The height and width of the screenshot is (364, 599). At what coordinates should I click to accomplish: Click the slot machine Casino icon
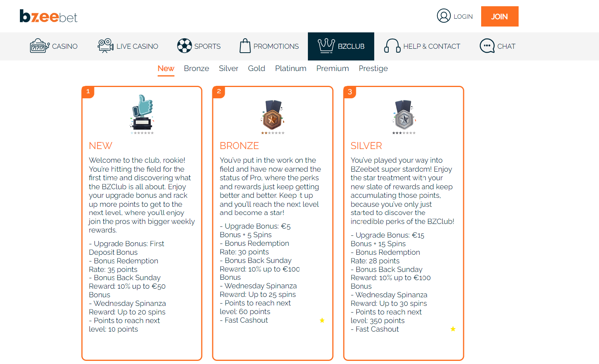[x=40, y=46]
